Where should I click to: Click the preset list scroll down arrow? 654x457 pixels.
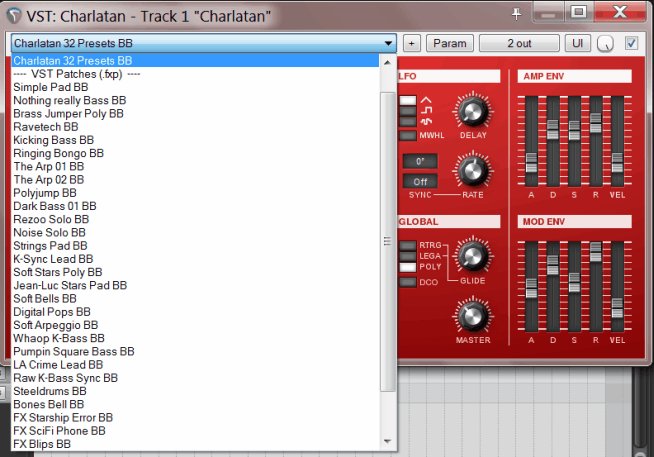(387, 441)
